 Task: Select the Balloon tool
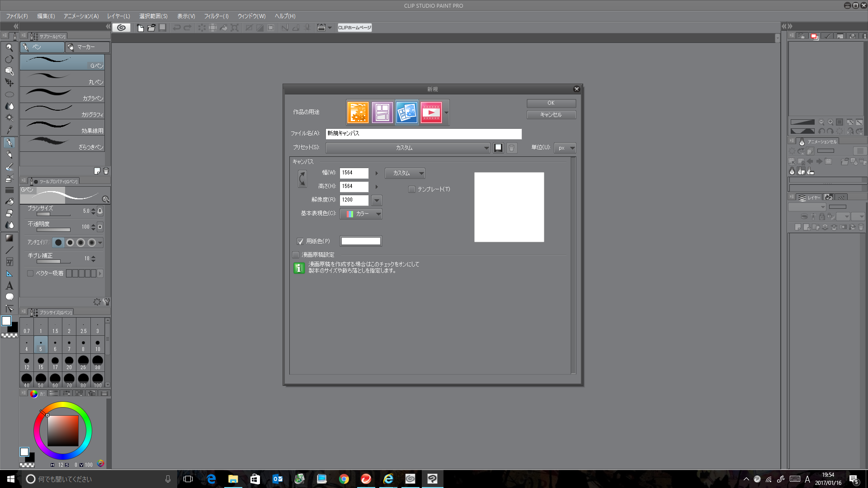(x=9, y=297)
